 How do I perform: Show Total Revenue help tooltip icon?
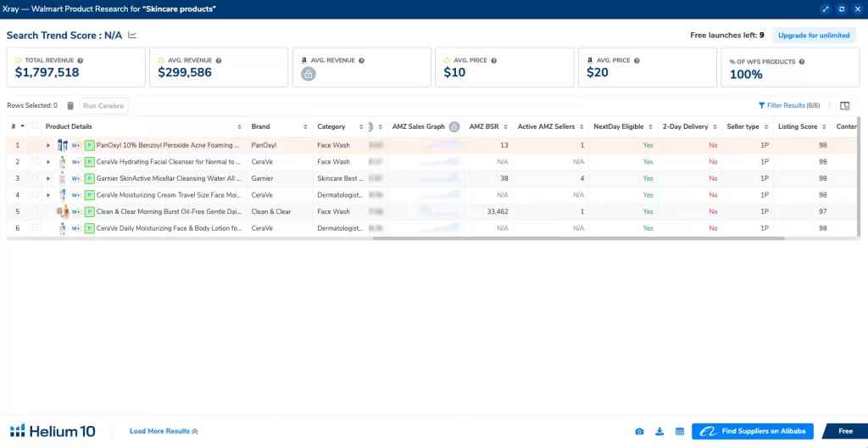(81, 60)
